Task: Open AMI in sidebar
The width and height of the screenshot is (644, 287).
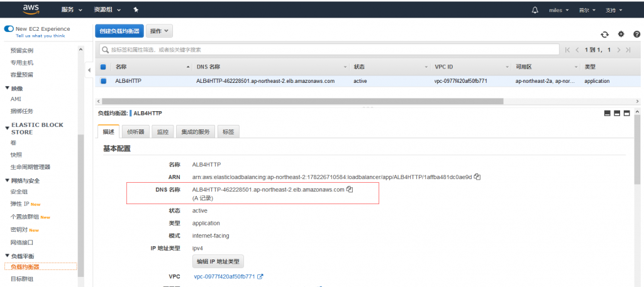Action: pyautogui.click(x=16, y=99)
